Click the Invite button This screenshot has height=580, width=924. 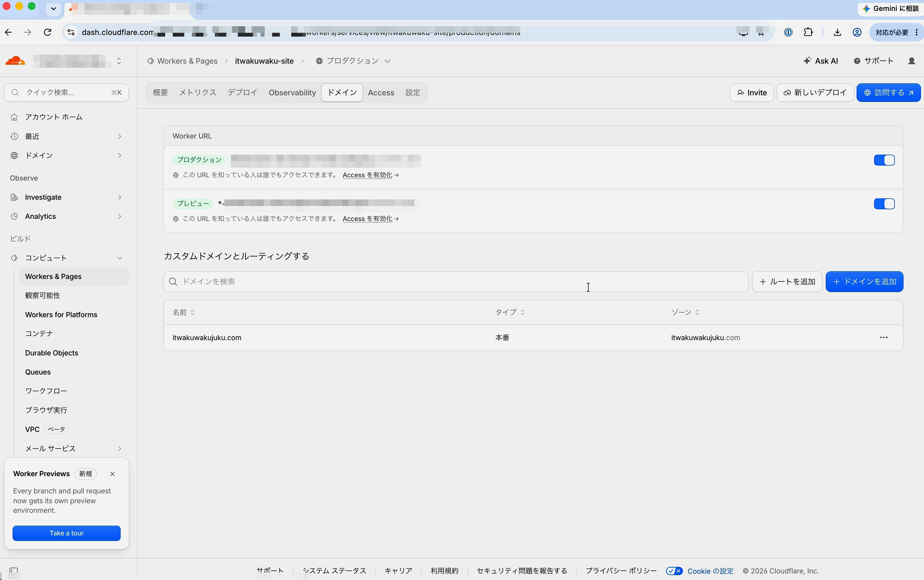pyautogui.click(x=751, y=92)
